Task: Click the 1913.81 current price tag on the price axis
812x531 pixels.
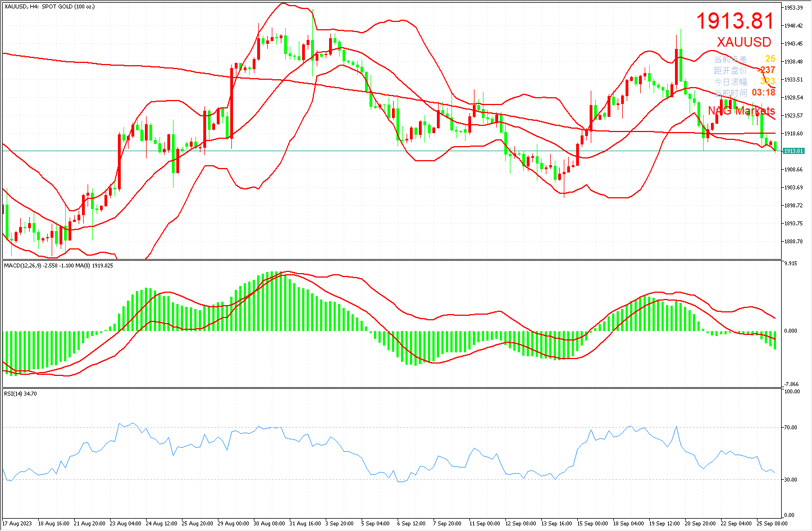Action: 793,151
